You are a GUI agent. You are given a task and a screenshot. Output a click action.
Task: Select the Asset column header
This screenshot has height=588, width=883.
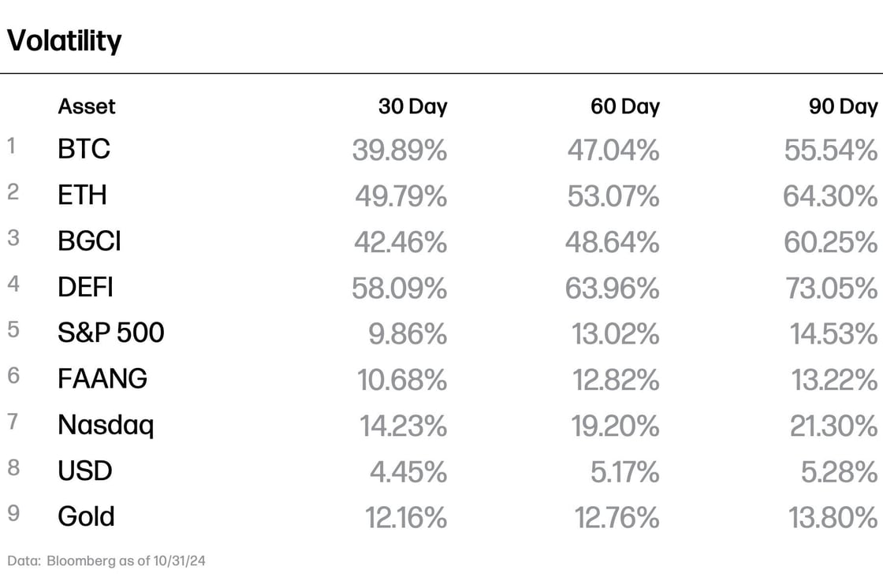(86, 106)
